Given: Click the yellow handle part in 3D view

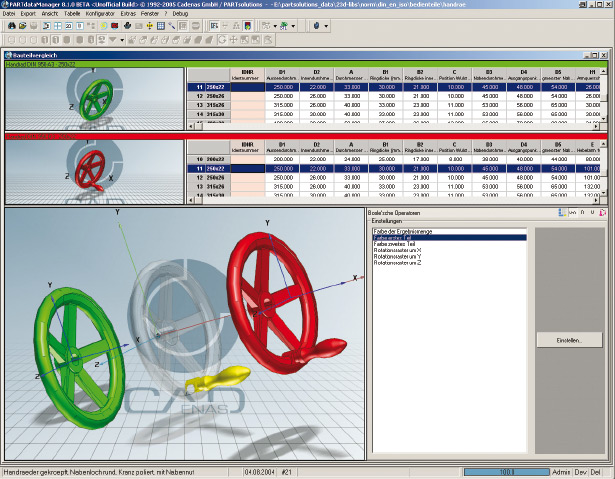Looking at the screenshot, I should [218, 379].
